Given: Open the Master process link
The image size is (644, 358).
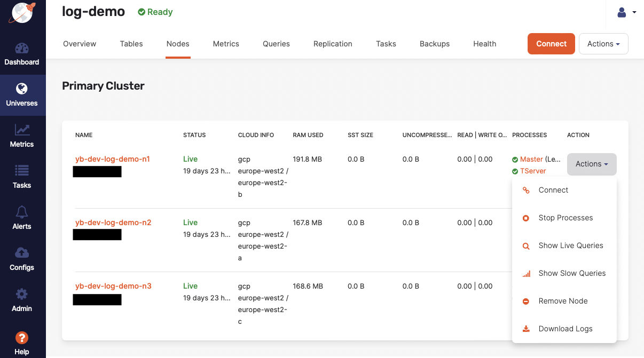Looking at the screenshot, I should (x=531, y=159).
